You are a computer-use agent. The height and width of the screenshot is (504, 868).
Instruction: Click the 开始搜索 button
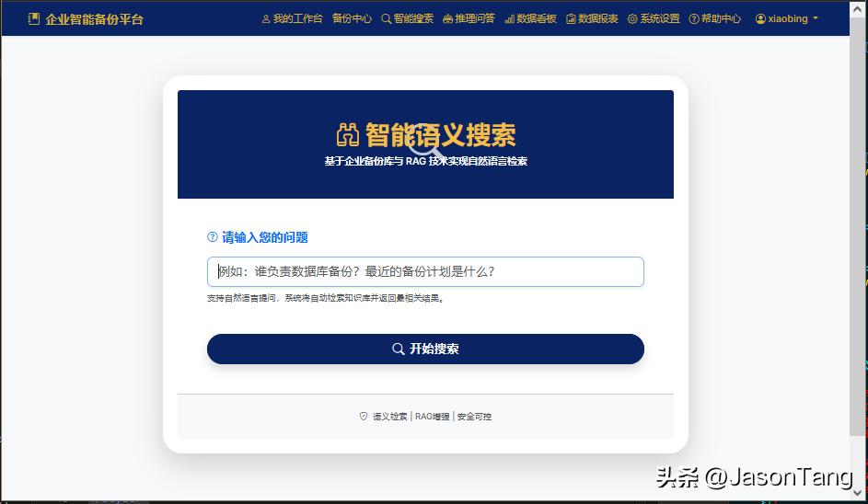[425, 349]
